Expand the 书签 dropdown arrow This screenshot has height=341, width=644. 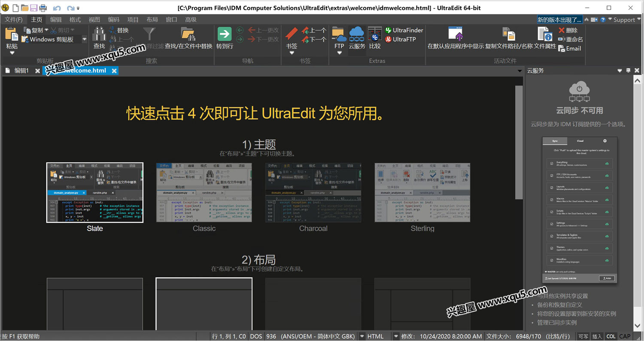[292, 53]
